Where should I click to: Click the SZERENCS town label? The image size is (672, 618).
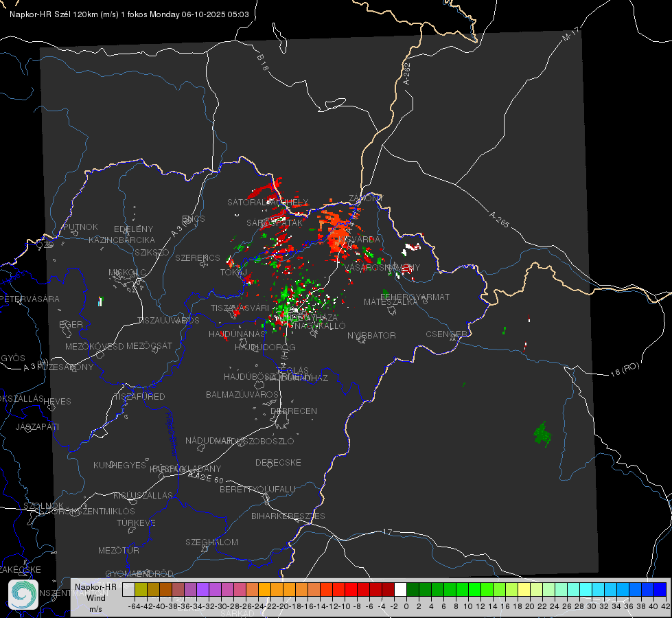tap(198, 257)
